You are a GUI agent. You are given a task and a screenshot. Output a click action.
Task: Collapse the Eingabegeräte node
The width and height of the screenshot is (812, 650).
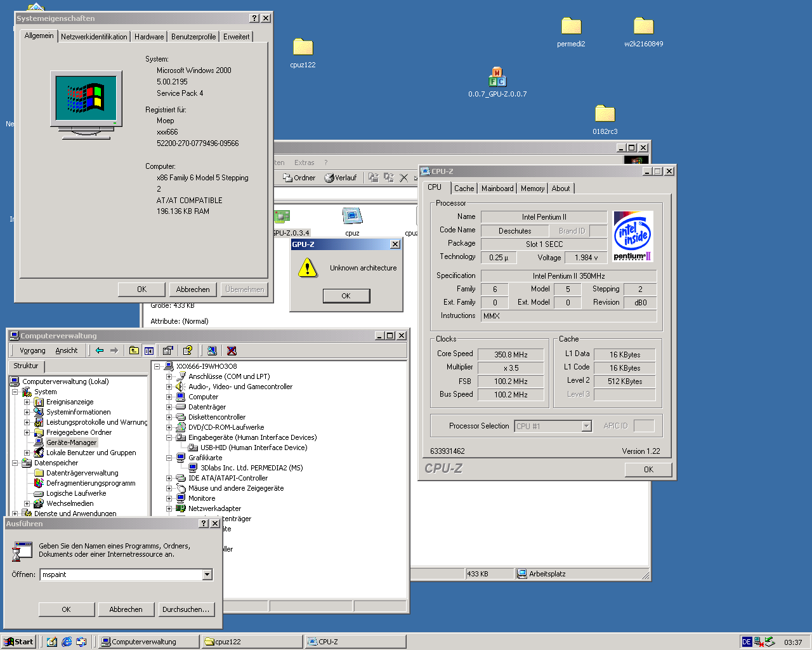pyautogui.click(x=169, y=437)
